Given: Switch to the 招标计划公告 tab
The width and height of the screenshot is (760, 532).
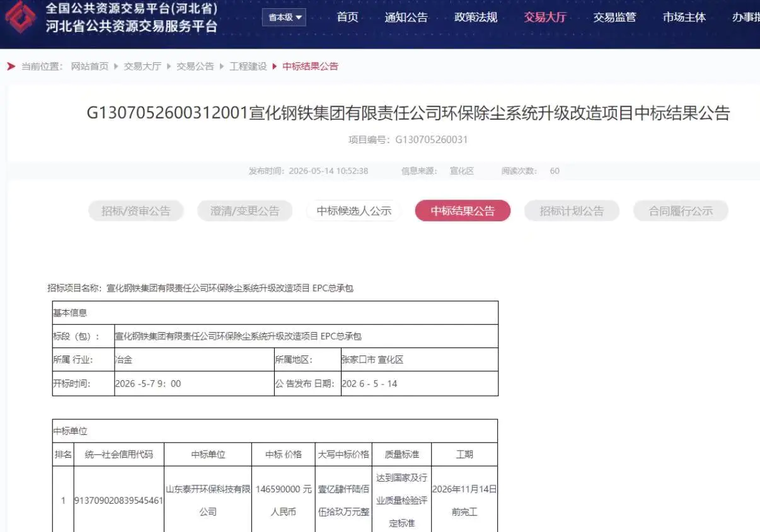Looking at the screenshot, I should [x=572, y=211].
